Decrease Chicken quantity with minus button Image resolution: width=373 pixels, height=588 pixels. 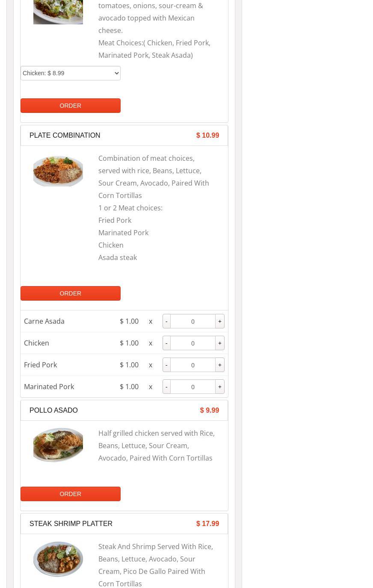coord(166,343)
